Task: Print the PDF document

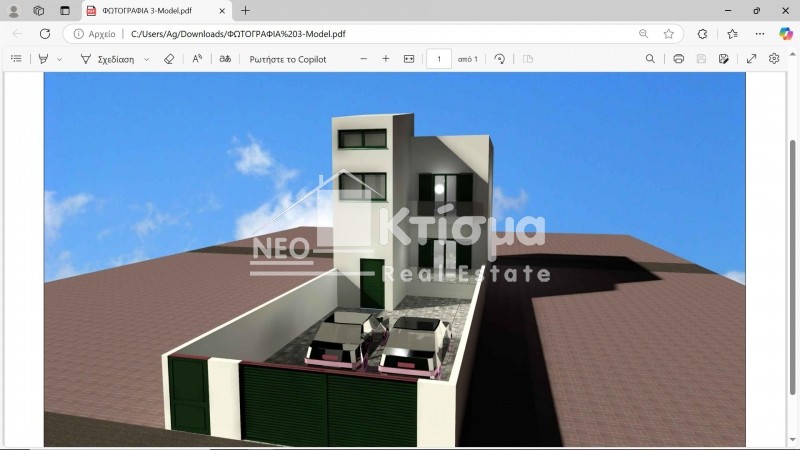Action: pyautogui.click(x=678, y=59)
